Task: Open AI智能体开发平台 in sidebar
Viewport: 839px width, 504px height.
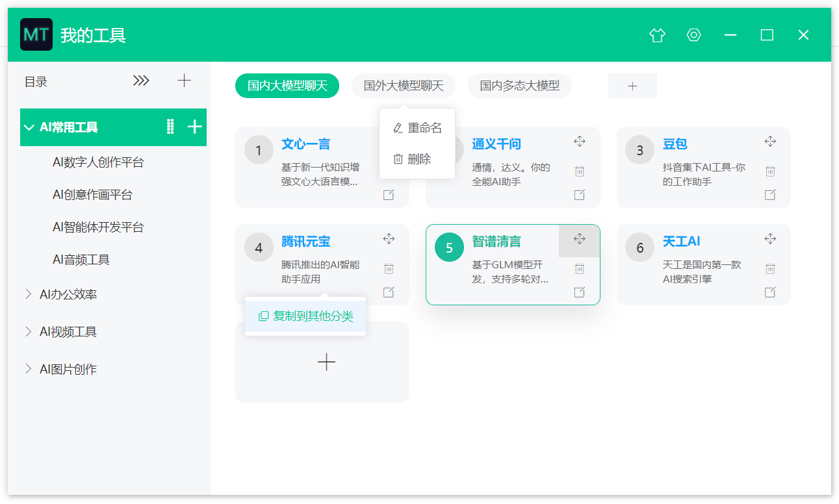Action: click(98, 227)
